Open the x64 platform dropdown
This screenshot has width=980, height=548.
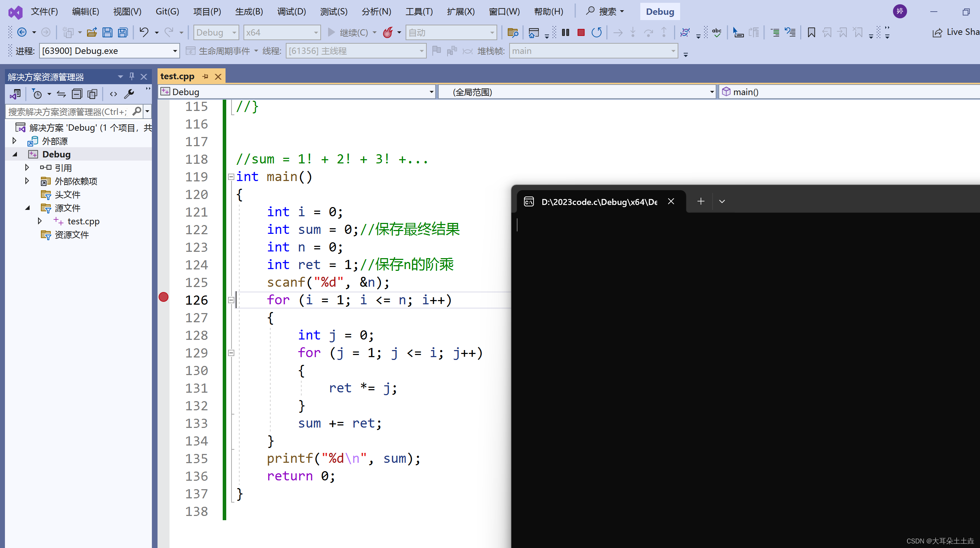[x=282, y=33]
